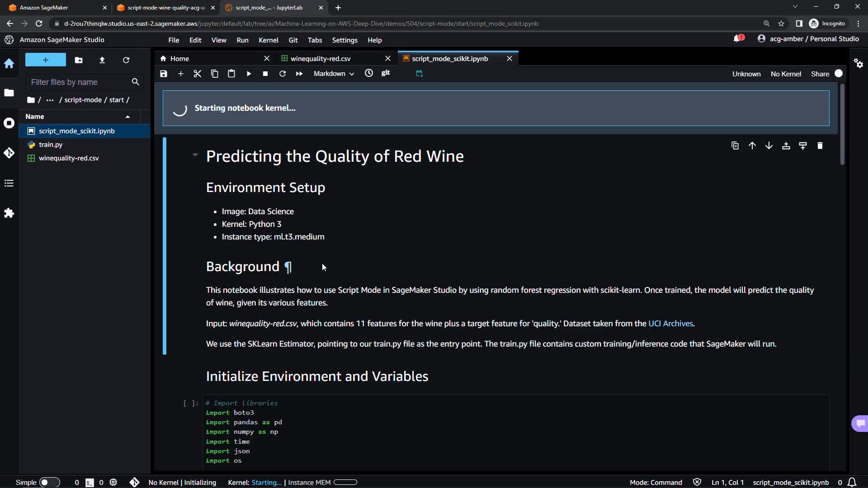Follow the UCI Archives link
Screen dimensions: 868x488
670,324
